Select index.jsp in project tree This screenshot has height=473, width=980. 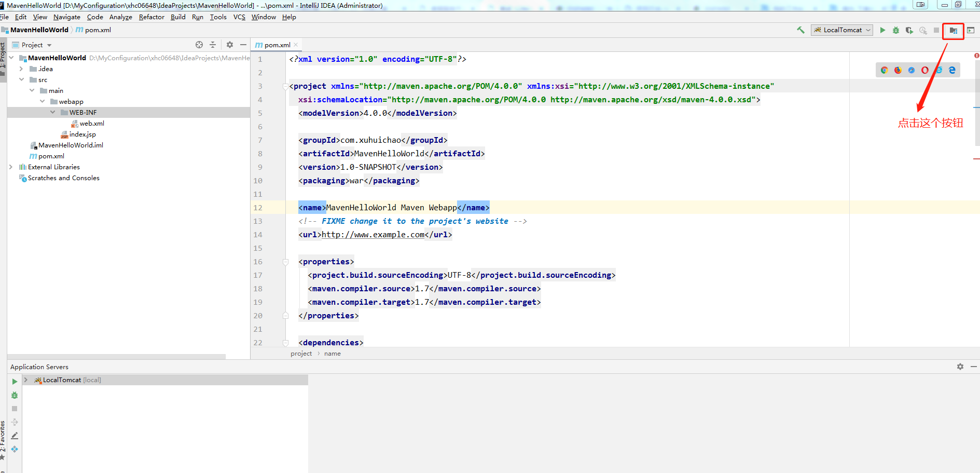[82, 134]
